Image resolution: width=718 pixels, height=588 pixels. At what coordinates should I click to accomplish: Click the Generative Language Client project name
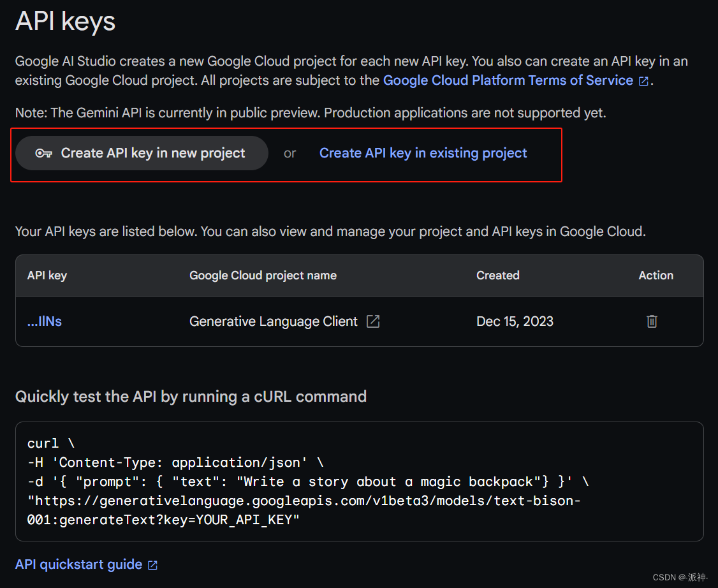tap(274, 321)
